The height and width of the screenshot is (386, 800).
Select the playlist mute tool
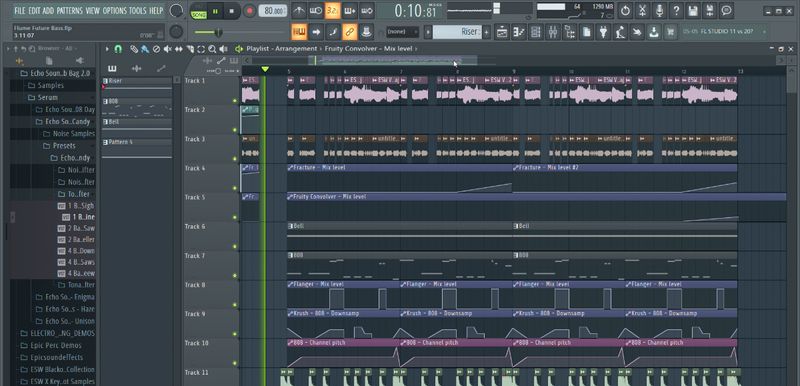168,49
